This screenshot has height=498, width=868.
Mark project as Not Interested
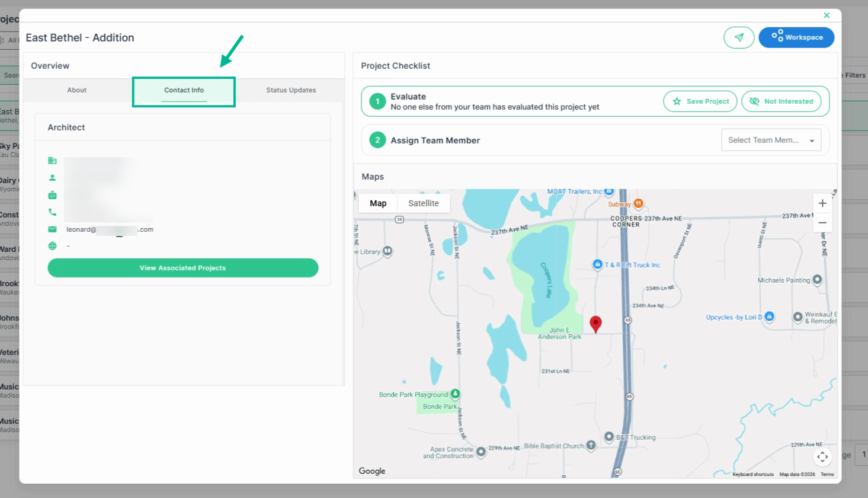(x=781, y=101)
